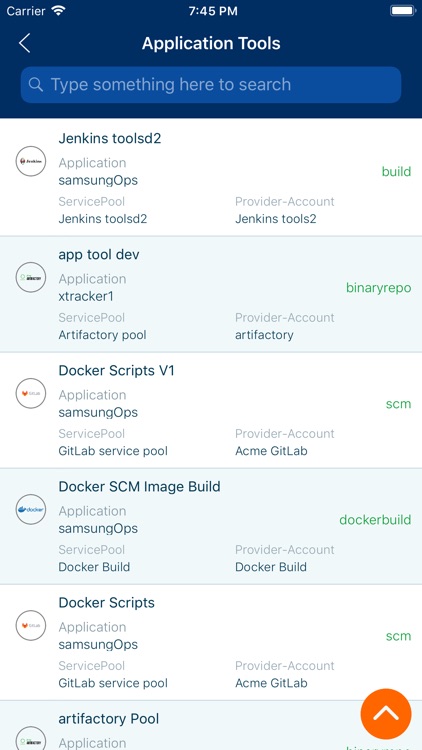Tap the orange scroll-to-top button

click(x=386, y=714)
